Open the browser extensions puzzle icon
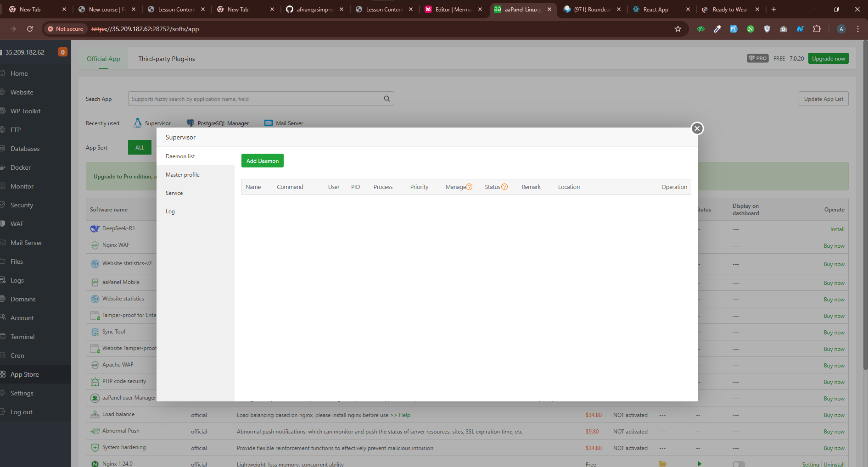The image size is (868, 467). [x=817, y=29]
